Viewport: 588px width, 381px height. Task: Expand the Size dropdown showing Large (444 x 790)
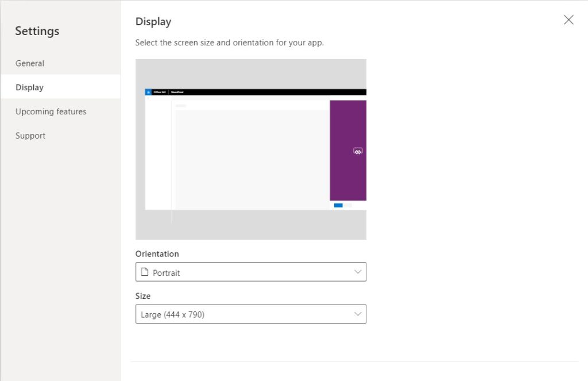pyautogui.click(x=250, y=314)
